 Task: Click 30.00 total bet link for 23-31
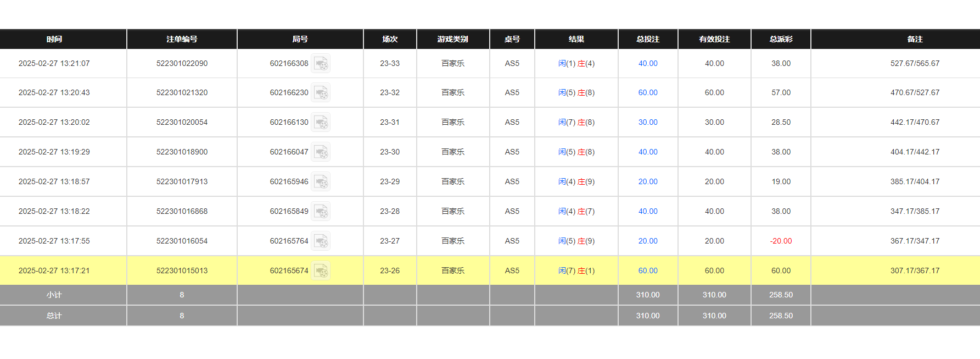648,123
